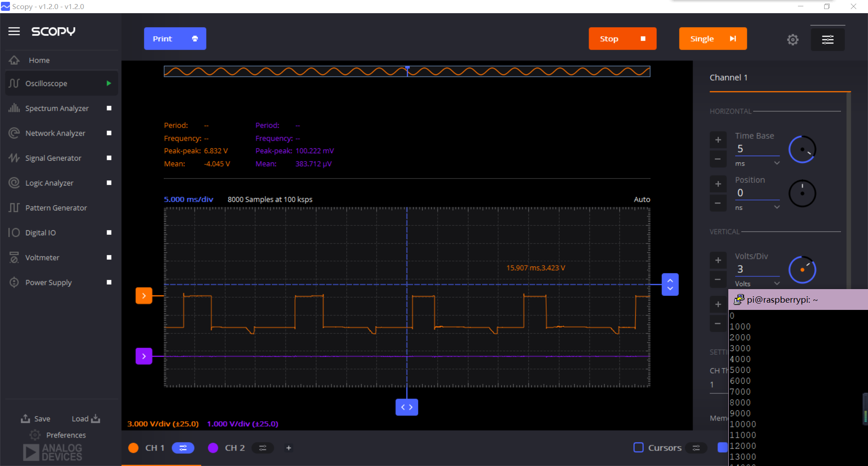
Task: Adjust the Volts/Div knob
Action: coord(802,270)
